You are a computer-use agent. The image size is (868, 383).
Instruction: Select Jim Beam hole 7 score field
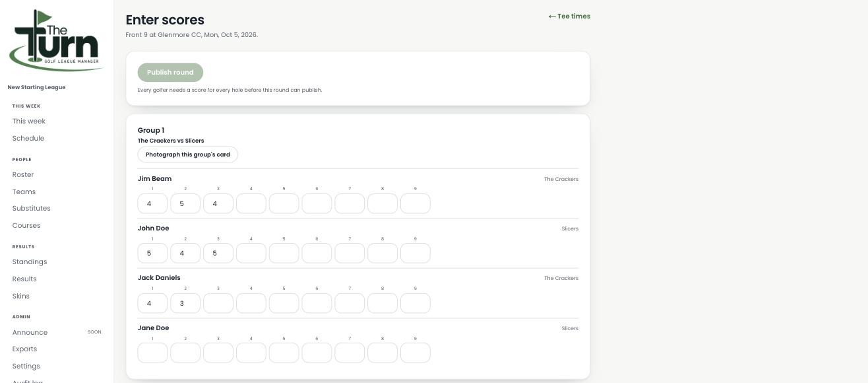pos(350,203)
